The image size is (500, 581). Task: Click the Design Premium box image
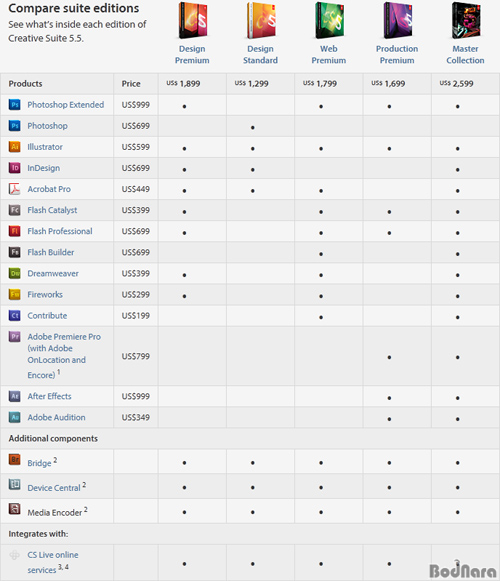pos(193,20)
